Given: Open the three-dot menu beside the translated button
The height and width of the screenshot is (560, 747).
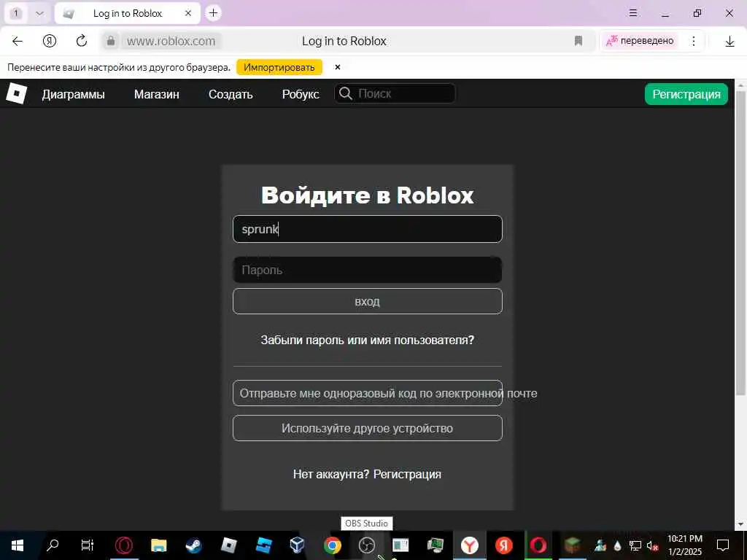Looking at the screenshot, I should (694, 41).
